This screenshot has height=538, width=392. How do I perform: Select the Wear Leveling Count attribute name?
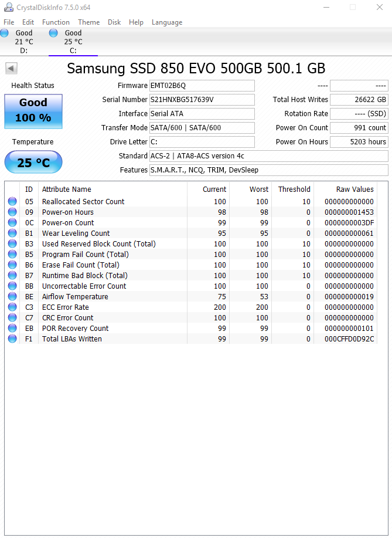point(76,234)
